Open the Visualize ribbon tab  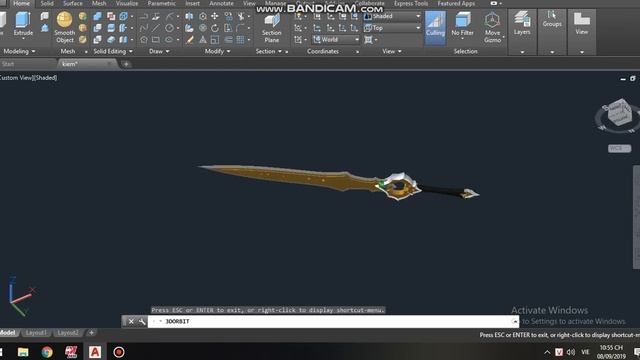pyautogui.click(x=127, y=3)
